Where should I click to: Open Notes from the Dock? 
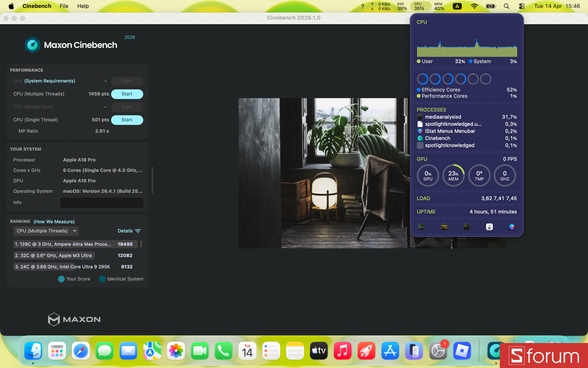295,351
